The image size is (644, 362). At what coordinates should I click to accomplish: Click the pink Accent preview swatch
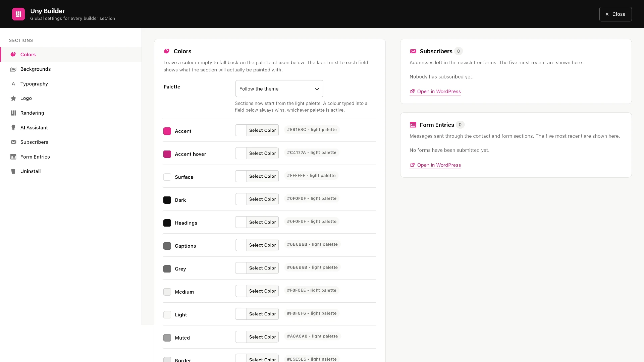coord(167,131)
